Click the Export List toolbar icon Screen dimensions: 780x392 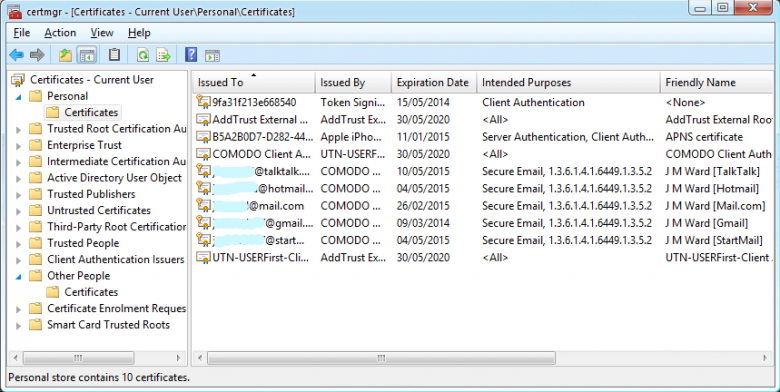coord(164,55)
